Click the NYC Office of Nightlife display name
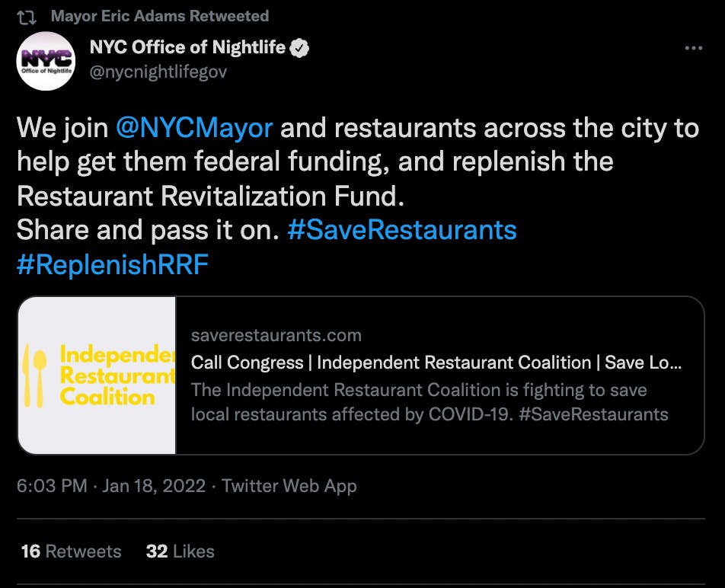The image size is (725, 588). 187,48
